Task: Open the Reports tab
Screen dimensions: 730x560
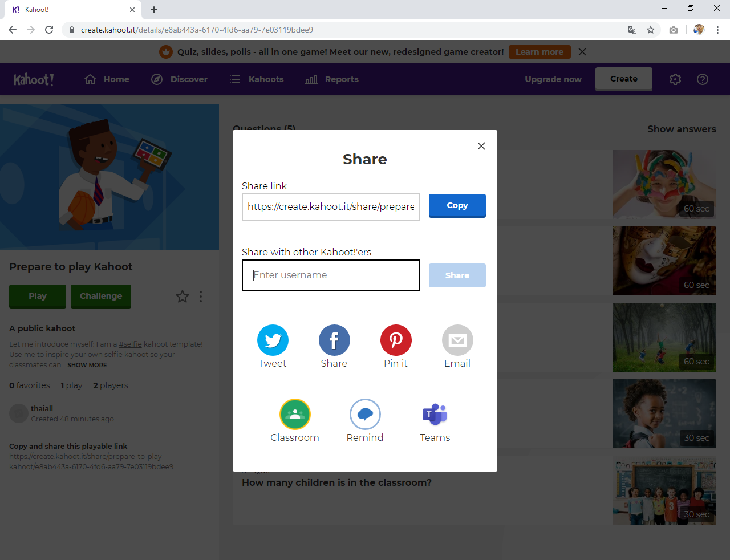Action: pos(332,79)
